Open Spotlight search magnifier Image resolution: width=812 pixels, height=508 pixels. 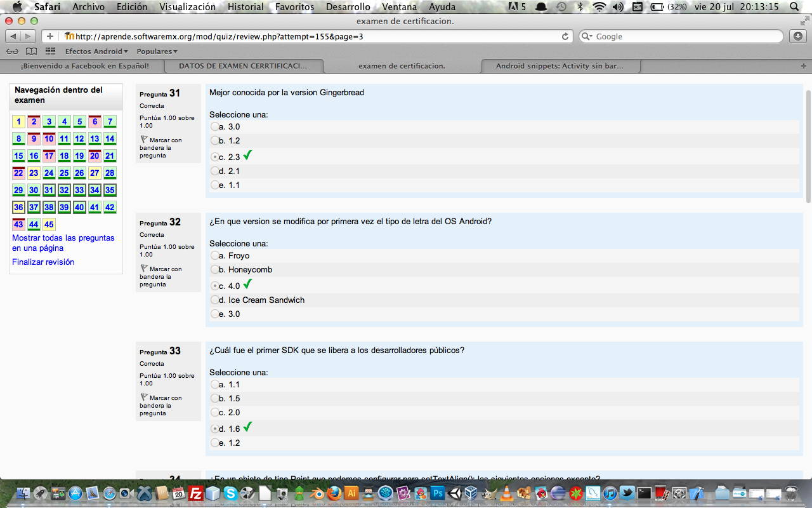tap(793, 7)
